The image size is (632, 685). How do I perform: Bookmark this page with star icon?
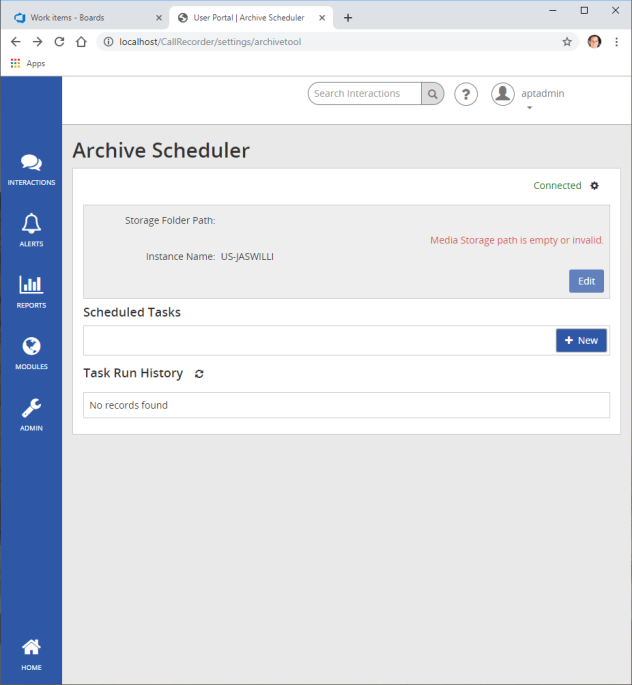[567, 42]
